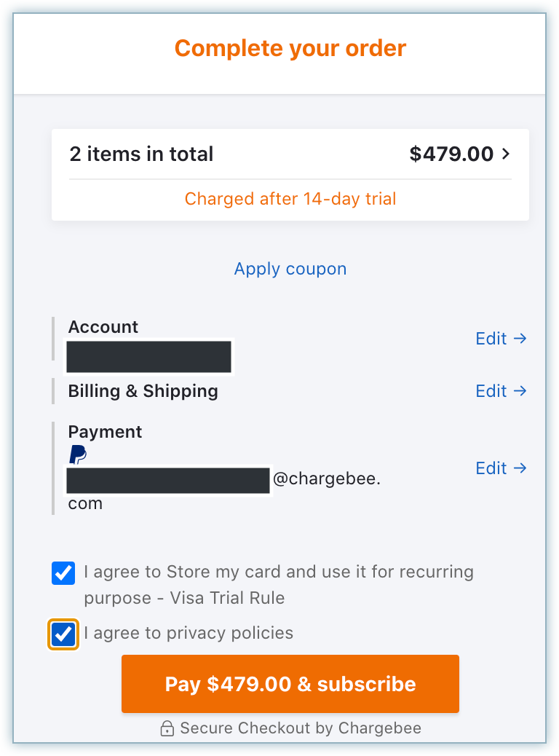Screen dimensions: 559x756
Task: Click the arrow icon next to Account Edit
Action: [x=520, y=338]
